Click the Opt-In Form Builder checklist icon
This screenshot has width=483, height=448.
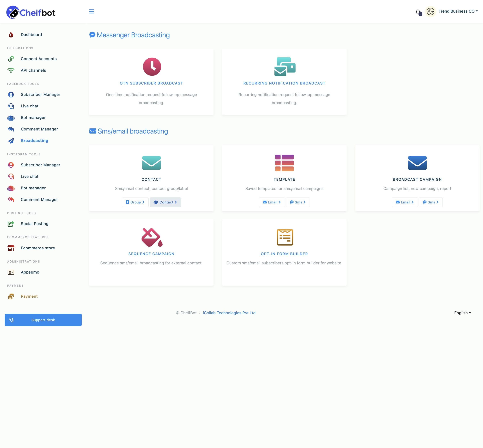(x=284, y=237)
